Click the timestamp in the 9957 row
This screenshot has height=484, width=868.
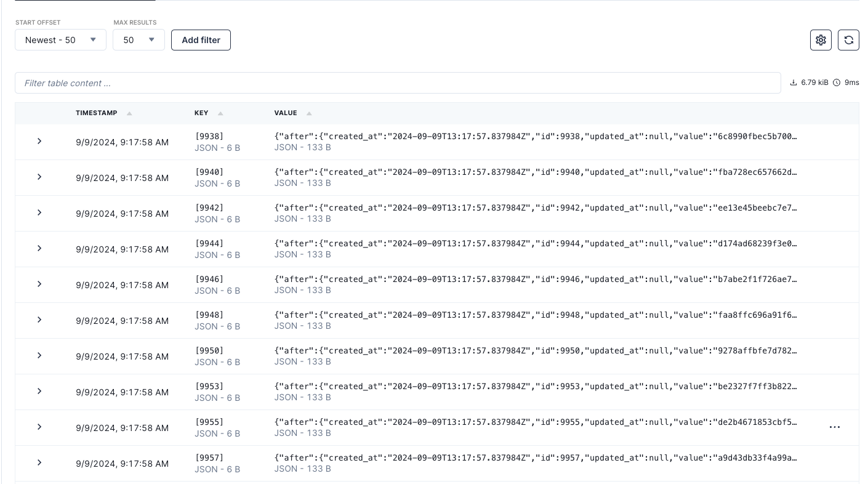(122, 464)
